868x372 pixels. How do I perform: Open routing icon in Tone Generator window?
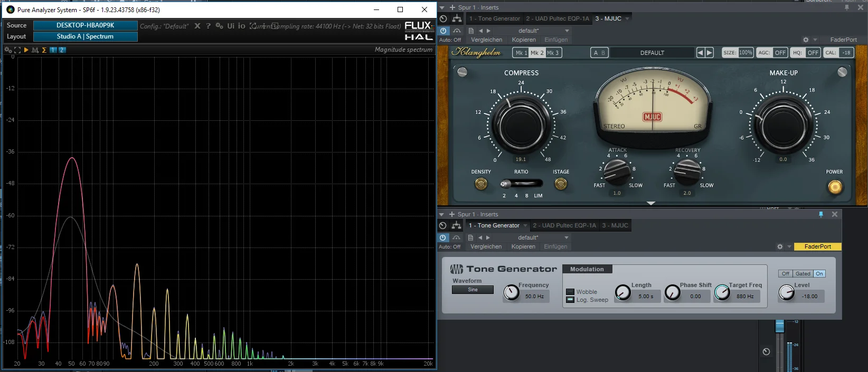(x=457, y=225)
